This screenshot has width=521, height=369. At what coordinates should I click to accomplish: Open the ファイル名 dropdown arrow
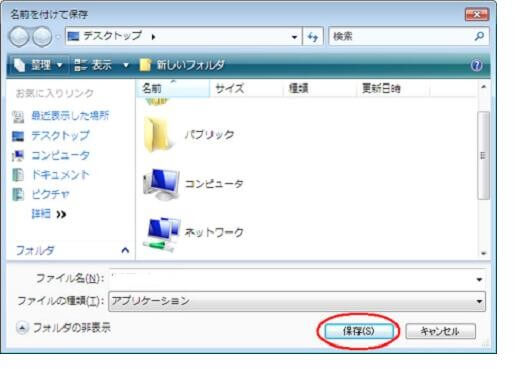pos(479,279)
